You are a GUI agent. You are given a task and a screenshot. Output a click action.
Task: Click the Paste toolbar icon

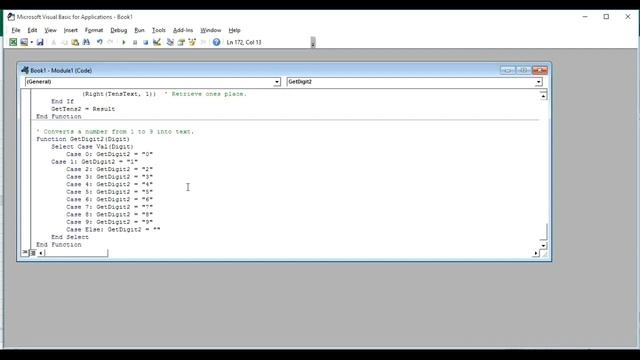click(x=75, y=42)
